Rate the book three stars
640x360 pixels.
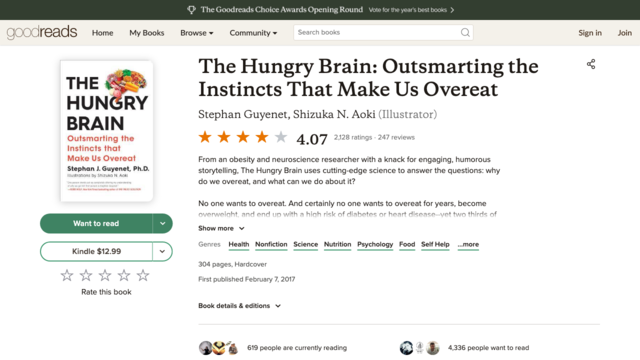pos(105,276)
